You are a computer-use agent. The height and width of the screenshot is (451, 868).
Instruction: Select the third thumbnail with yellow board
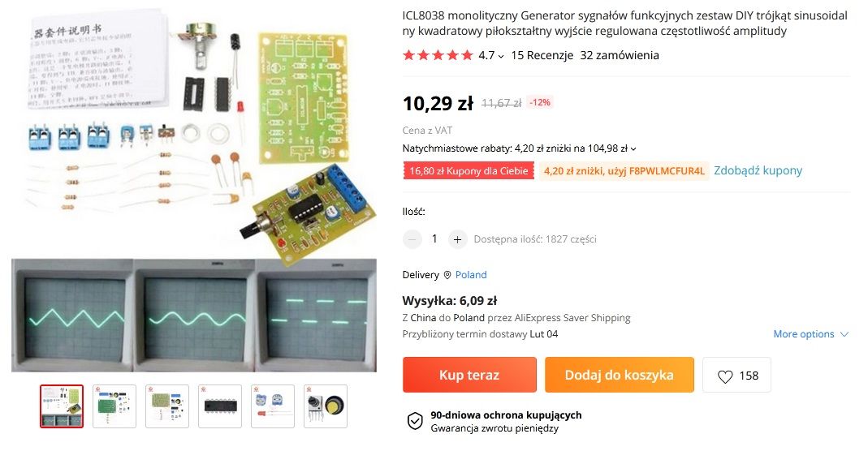tap(167, 406)
